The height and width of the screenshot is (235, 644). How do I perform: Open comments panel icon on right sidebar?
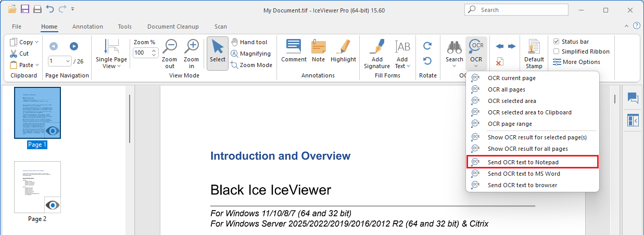[633, 98]
